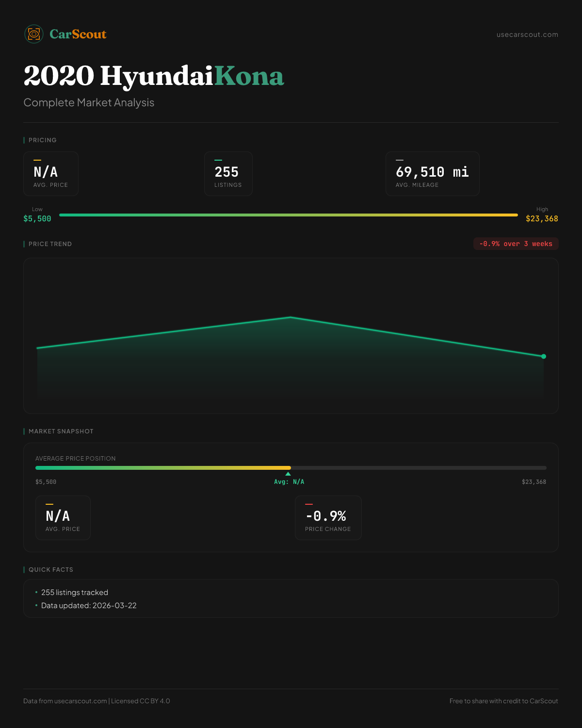The height and width of the screenshot is (728, 582).
Task: Select the 69,510 mi Avg. Mileage card
Action: [x=432, y=174]
